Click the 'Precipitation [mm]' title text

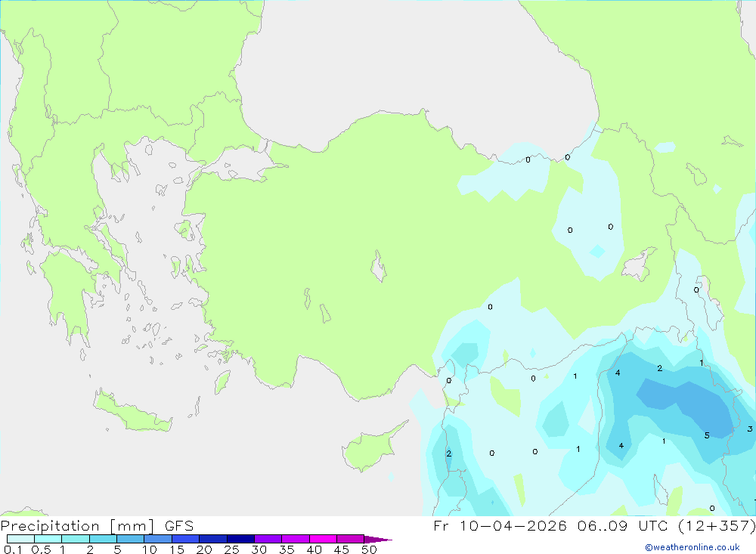click(x=78, y=526)
